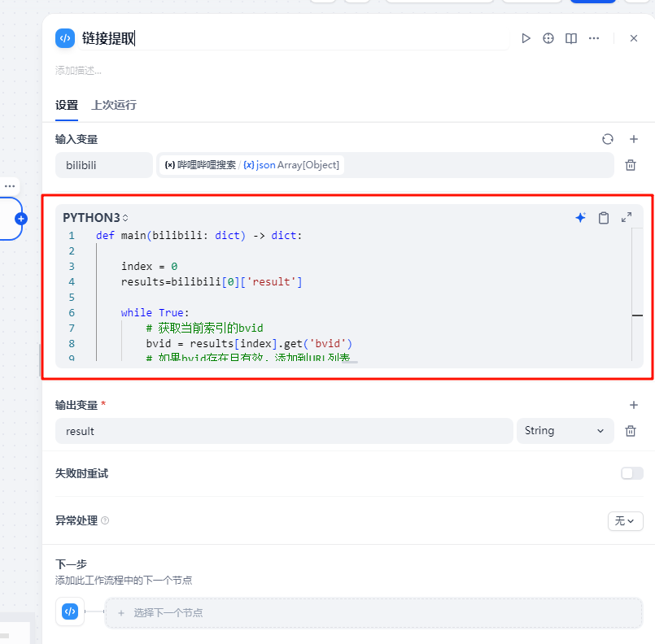This screenshot has height=644, width=655.
Task: Toggle the 失败时重试 switch
Action: pos(631,473)
